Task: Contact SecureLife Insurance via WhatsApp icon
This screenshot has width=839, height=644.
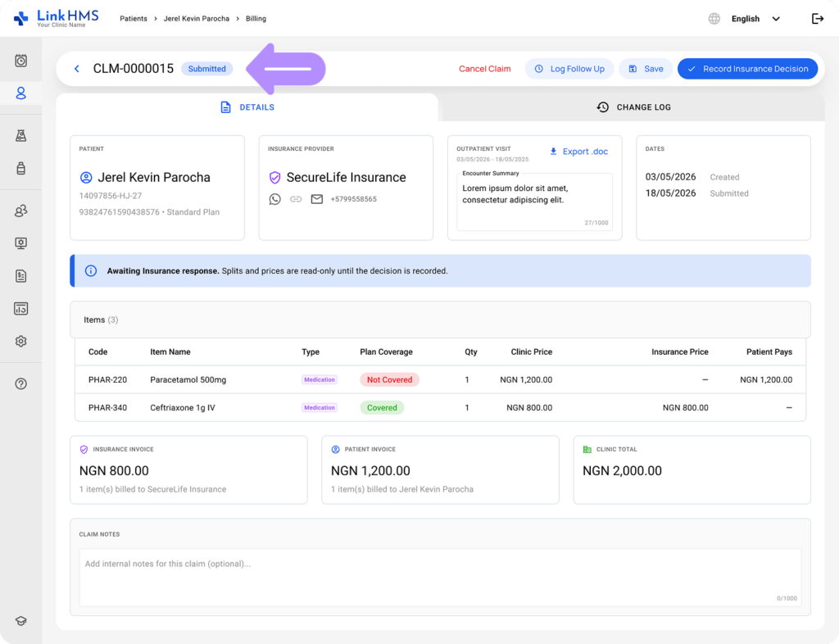Action: [x=275, y=200]
